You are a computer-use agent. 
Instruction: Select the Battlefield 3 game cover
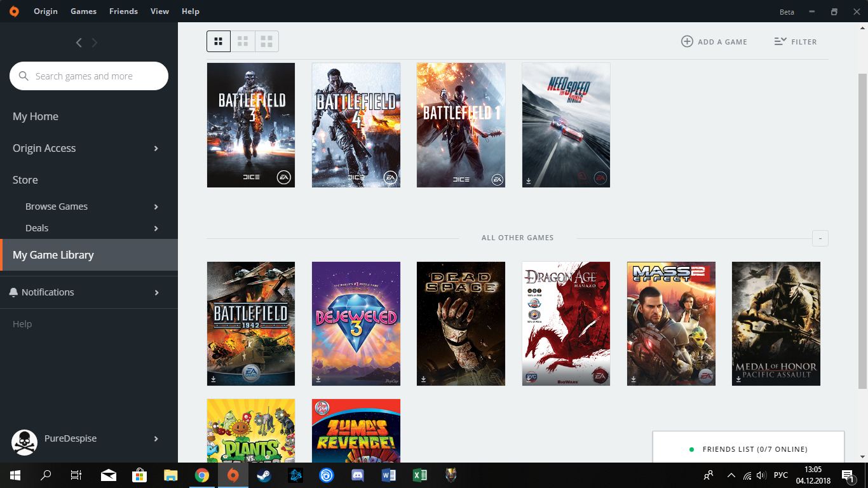(251, 125)
